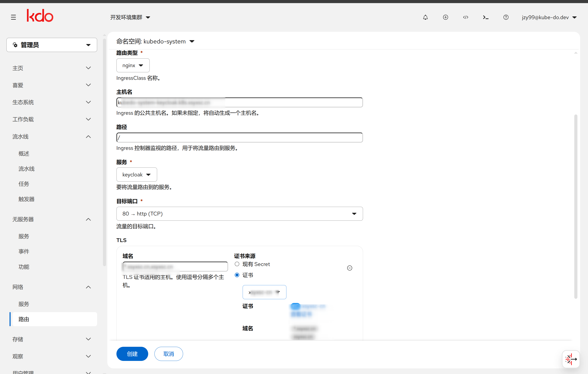588x374 pixels.
Task: Expand the 生态系统 sidebar section
Action: pyautogui.click(x=52, y=102)
